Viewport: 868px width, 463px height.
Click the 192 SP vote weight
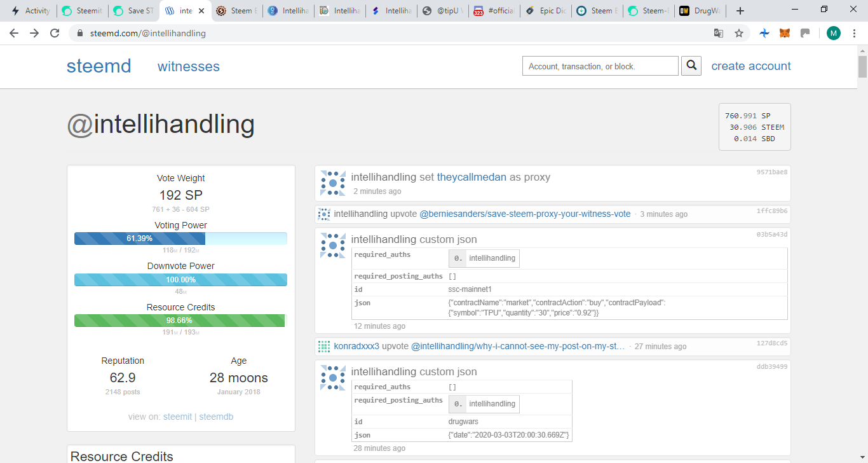click(x=181, y=195)
